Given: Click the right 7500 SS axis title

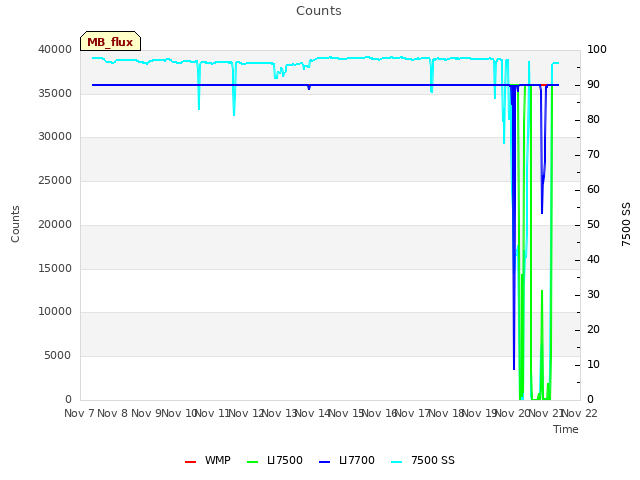Looking at the screenshot, I should (626, 224).
